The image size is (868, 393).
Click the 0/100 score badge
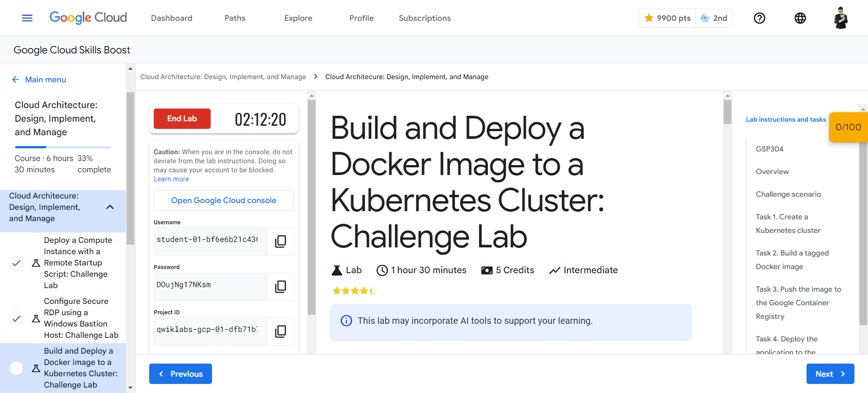click(x=849, y=127)
